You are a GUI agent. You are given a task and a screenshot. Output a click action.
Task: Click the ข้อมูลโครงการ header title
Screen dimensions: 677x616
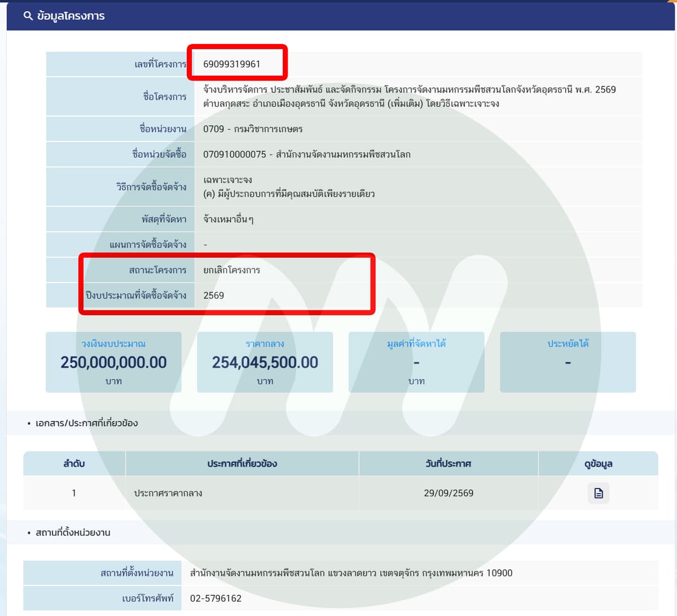pos(71,16)
